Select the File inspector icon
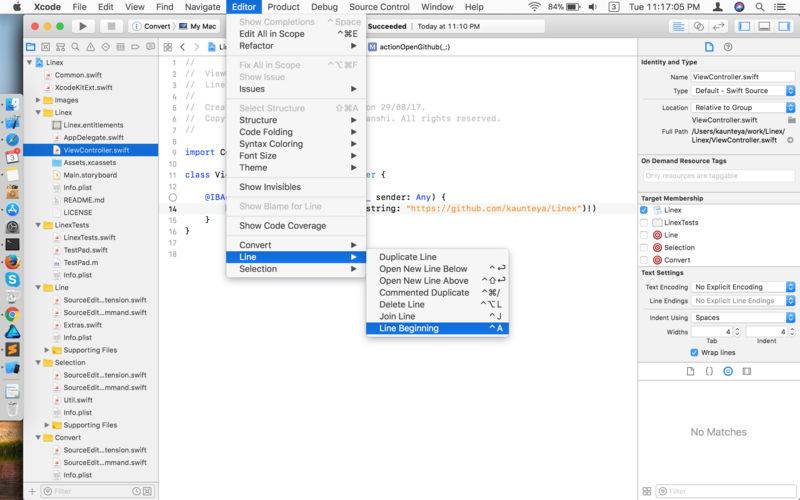This screenshot has width=800, height=500. [x=709, y=47]
